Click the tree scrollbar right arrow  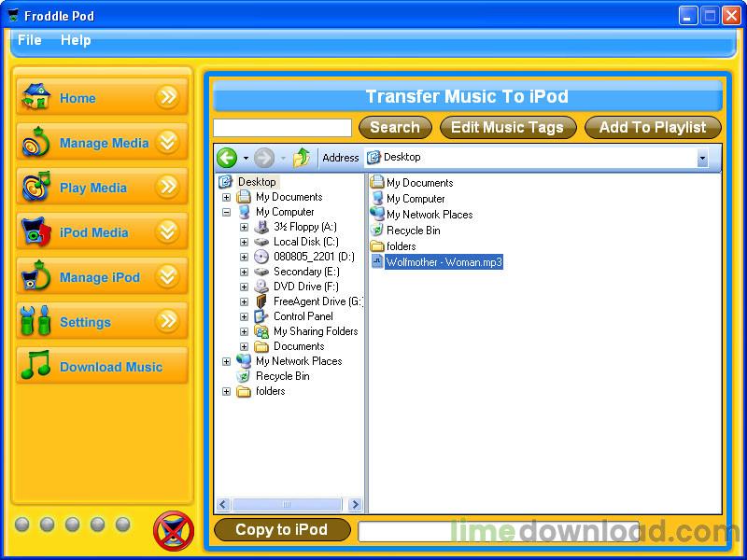[x=355, y=504]
